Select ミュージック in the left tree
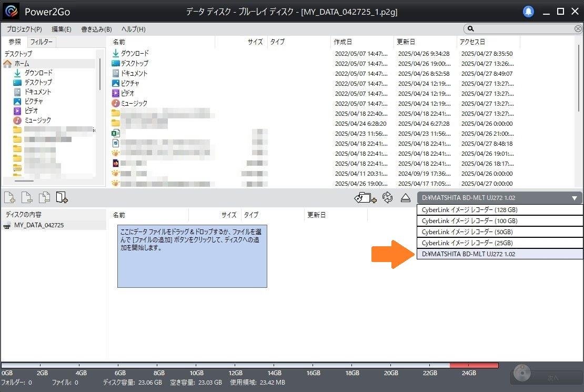This screenshot has height=392, width=584. click(x=37, y=120)
